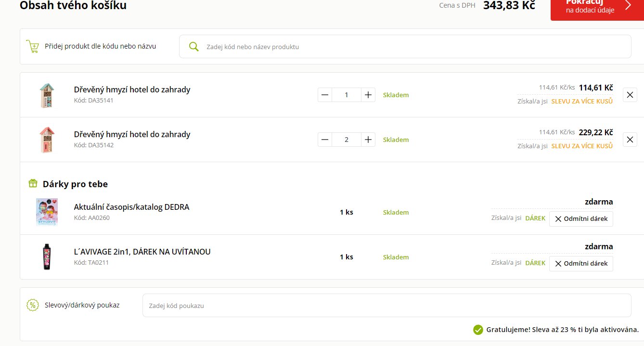Click the gift icon beside Dárky pro tebe

33,183
